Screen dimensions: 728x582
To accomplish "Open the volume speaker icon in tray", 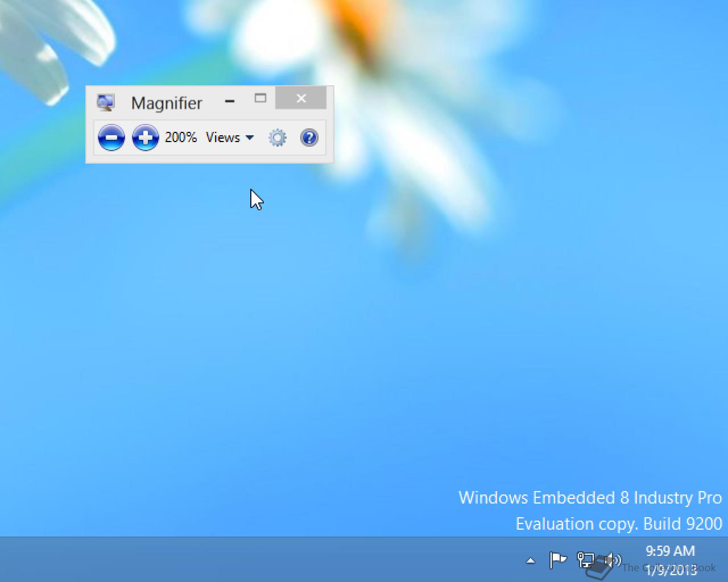I will pyautogui.click(x=613, y=560).
